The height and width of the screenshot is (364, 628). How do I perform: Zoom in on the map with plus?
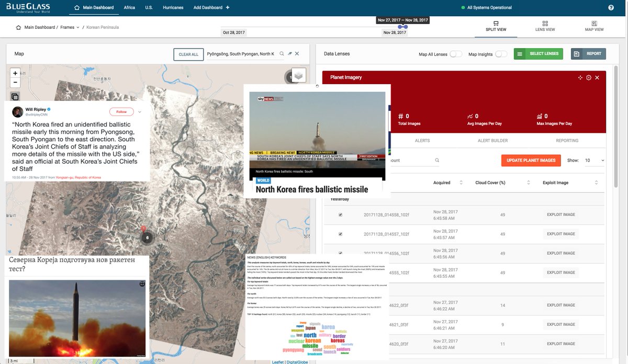15,73
